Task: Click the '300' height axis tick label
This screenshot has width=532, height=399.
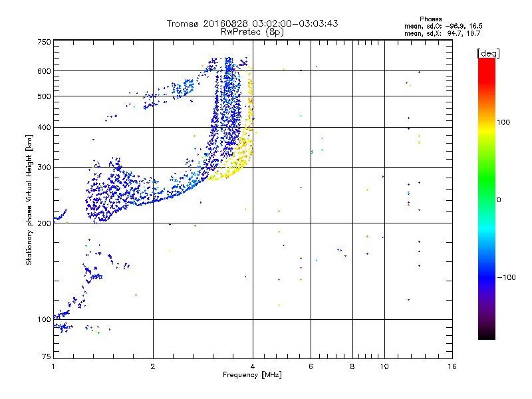Action: coord(44,168)
